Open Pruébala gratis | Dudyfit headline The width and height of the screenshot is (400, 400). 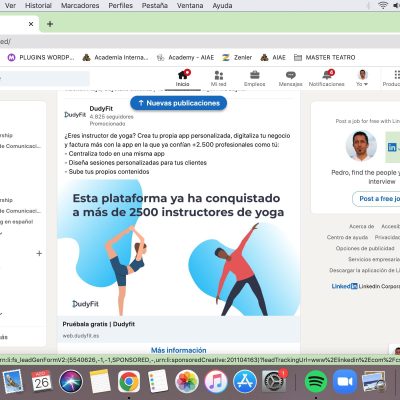point(99,324)
